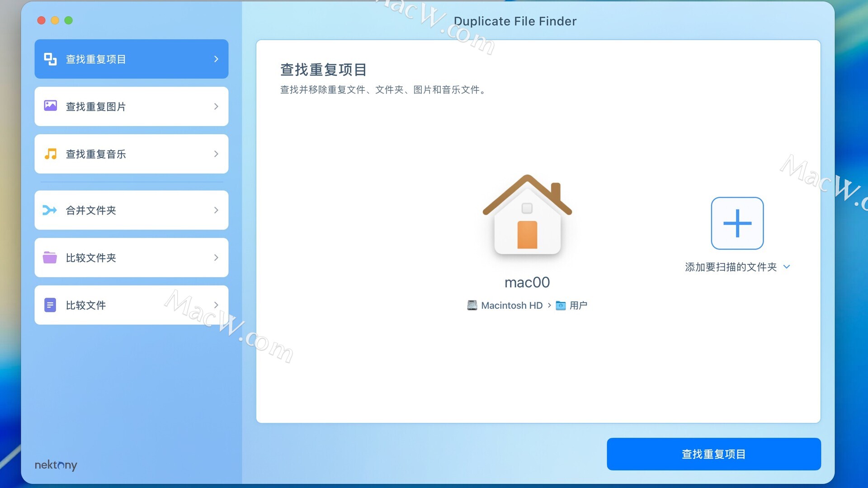
Task: Expand the 添加要扫描的文件夹 dropdown arrow
Action: tap(787, 267)
